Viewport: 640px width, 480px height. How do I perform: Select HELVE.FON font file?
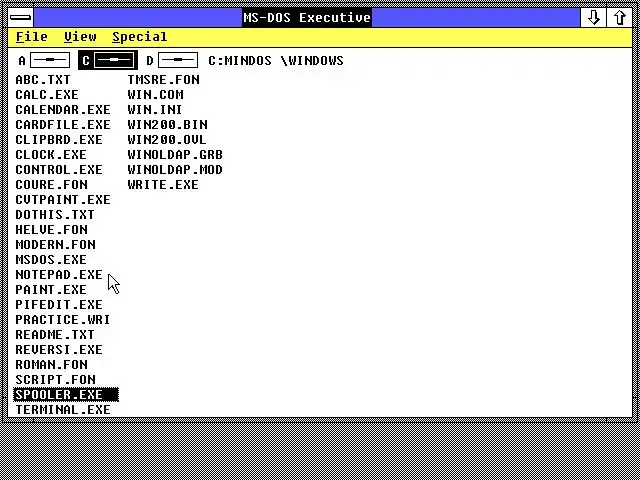click(x=51, y=230)
